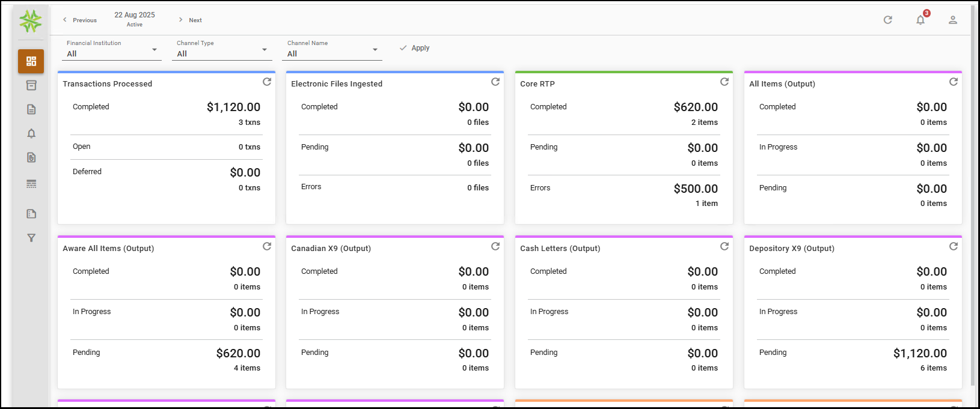This screenshot has width=980, height=409.
Task: Open the file attachment sidebar icon
Action: coord(31,157)
